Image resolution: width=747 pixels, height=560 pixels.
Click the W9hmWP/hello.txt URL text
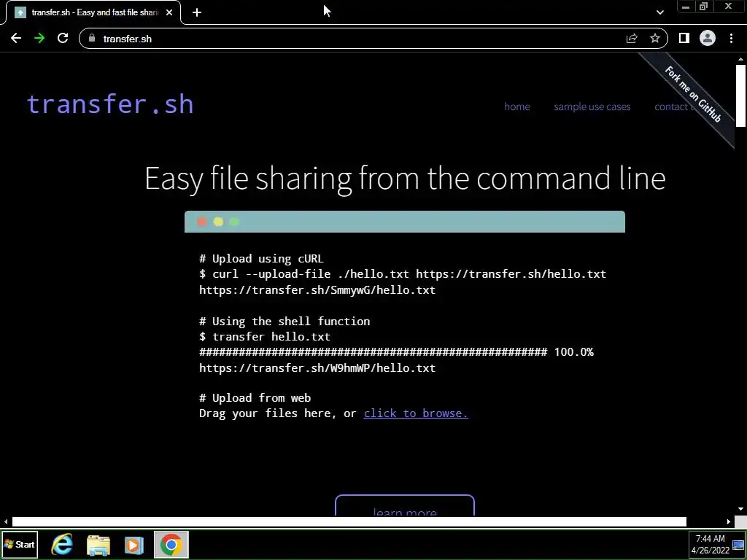pos(317,367)
